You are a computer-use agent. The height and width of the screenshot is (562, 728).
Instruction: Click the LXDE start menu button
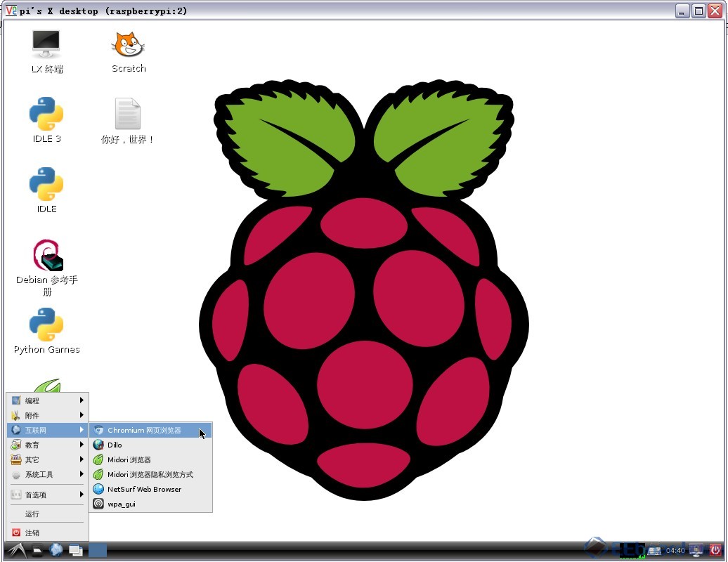[x=15, y=550]
